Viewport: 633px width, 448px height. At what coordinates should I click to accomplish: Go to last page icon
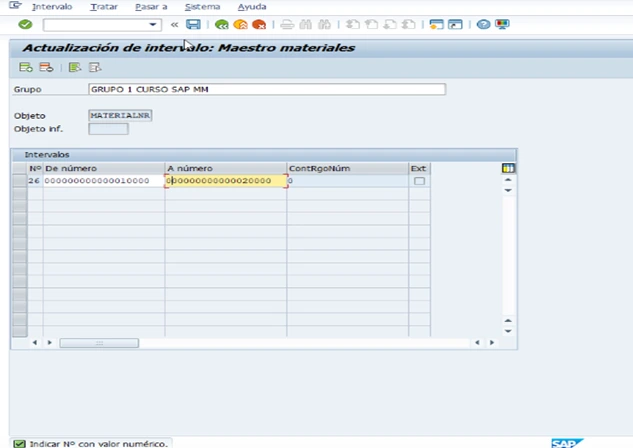tap(408, 25)
